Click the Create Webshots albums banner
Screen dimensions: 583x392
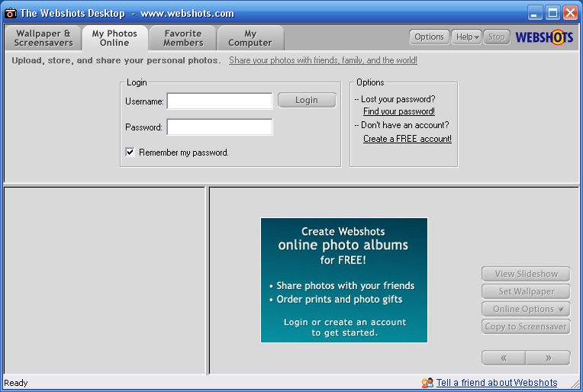pos(344,280)
